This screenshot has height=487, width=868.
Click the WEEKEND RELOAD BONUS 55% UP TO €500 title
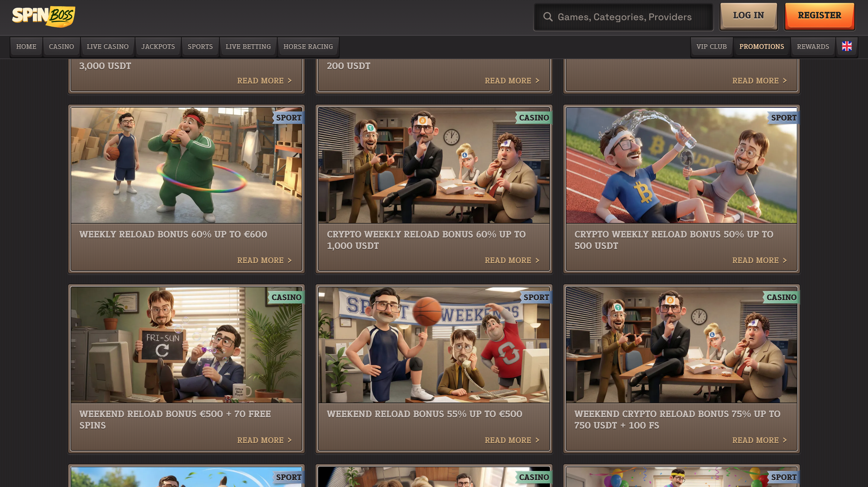tap(424, 414)
